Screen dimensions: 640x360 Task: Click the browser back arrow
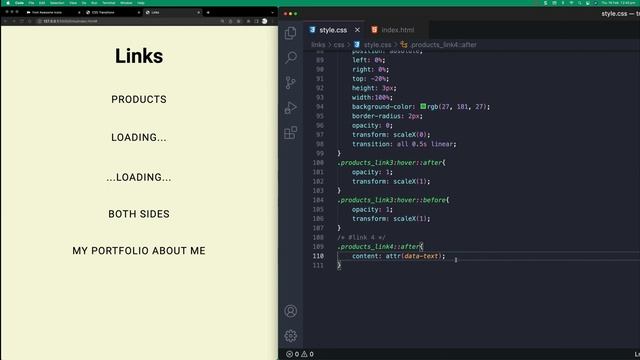click(6, 21)
